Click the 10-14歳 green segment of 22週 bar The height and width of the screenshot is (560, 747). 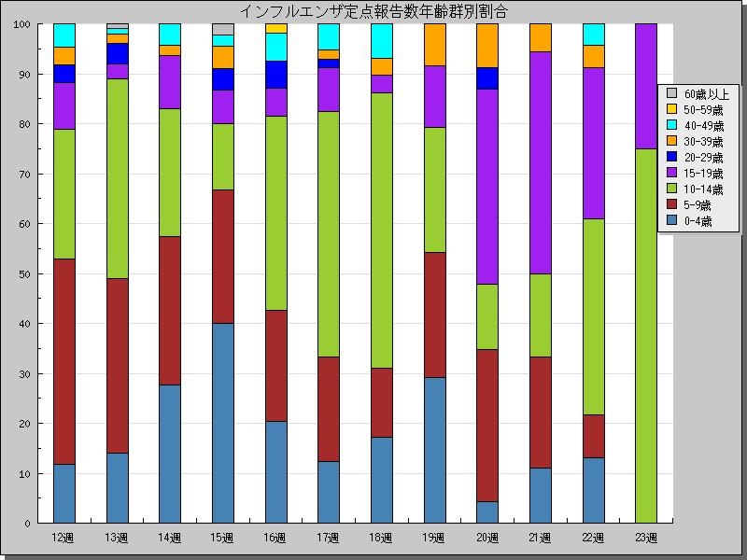coord(594,316)
